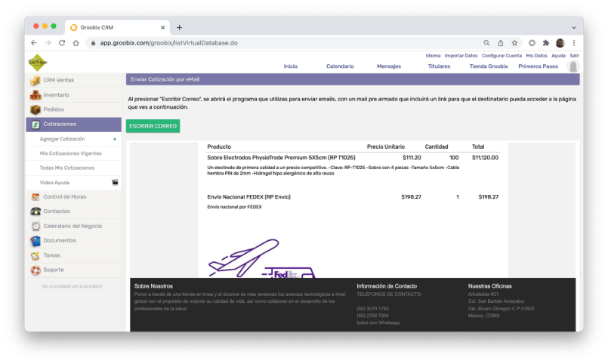Click the ESCRIBIR CORREO button
The image size is (608, 364).
(x=153, y=126)
